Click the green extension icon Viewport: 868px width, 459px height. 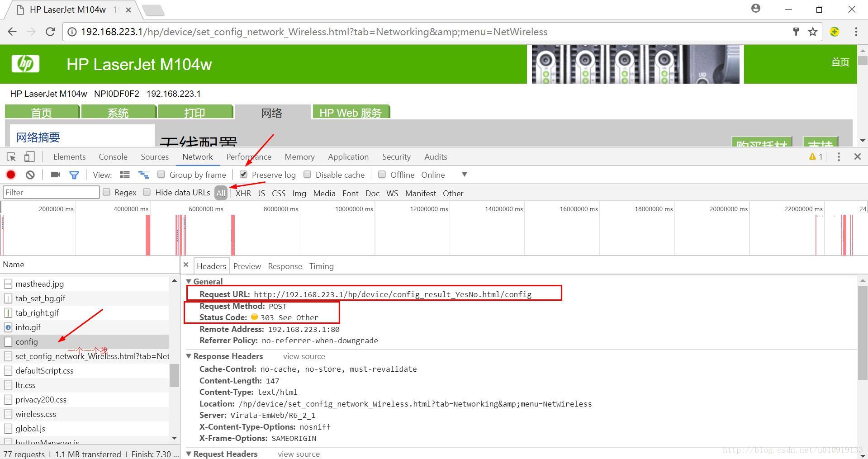point(835,32)
